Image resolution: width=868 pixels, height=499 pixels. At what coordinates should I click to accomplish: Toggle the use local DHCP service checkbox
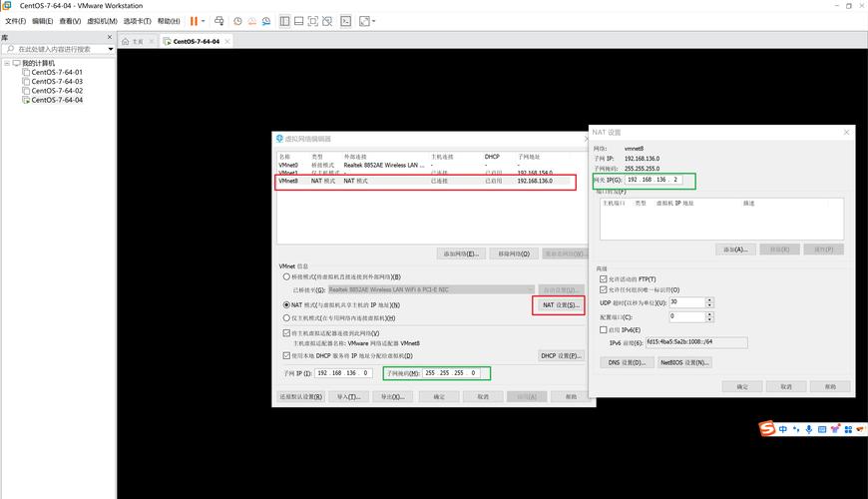(287, 355)
